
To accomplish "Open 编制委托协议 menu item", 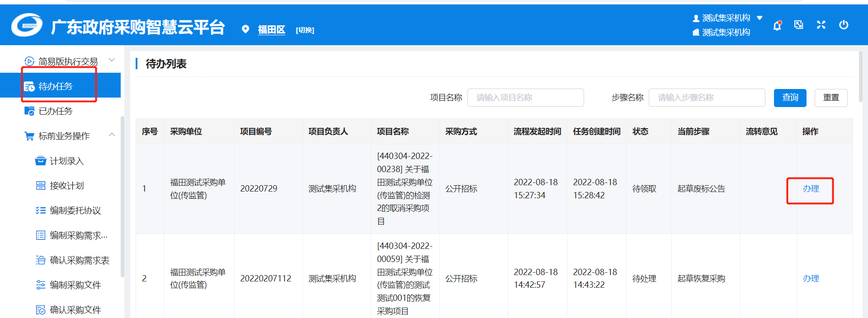I will (75, 210).
